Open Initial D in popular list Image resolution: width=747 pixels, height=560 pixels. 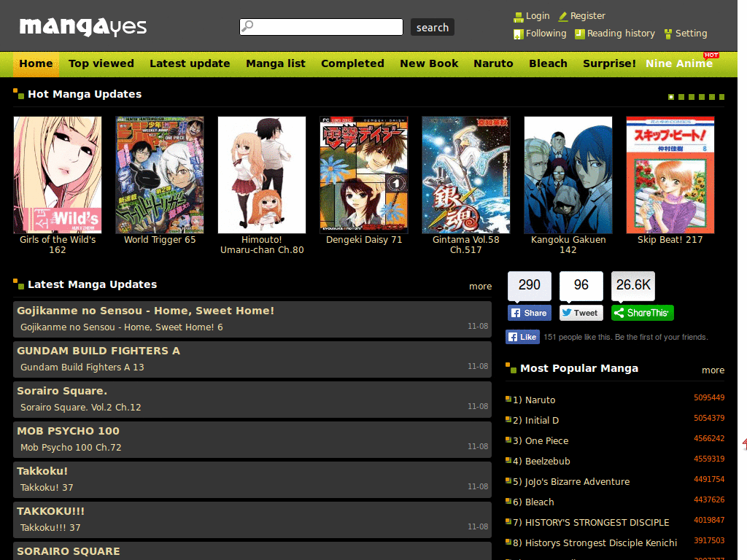pyautogui.click(x=542, y=421)
